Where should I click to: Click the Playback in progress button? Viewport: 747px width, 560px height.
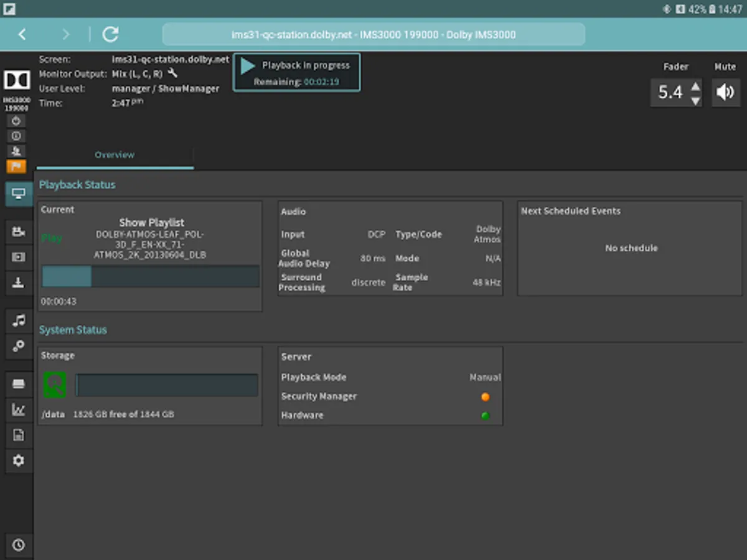296,72
